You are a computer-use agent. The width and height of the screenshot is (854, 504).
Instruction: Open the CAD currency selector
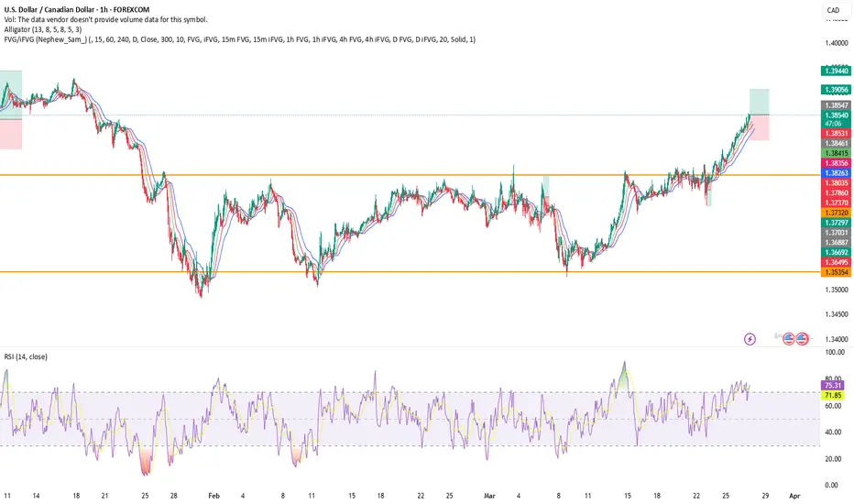pyautogui.click(x=833, y=10)
